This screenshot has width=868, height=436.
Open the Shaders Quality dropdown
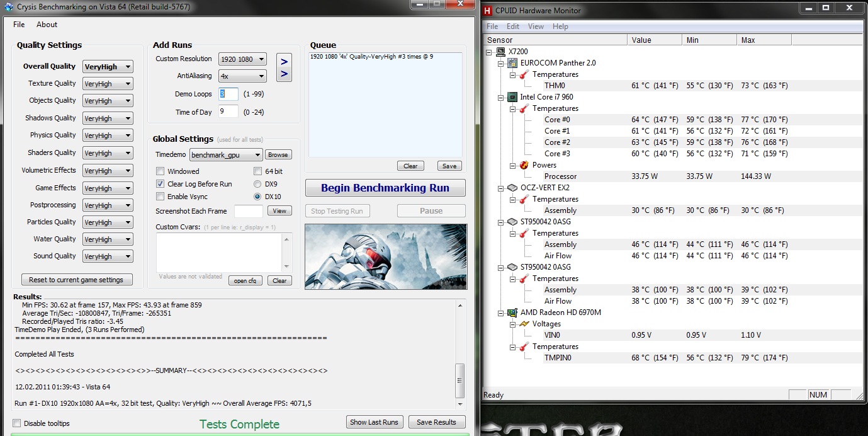click(x=108, y=153)
